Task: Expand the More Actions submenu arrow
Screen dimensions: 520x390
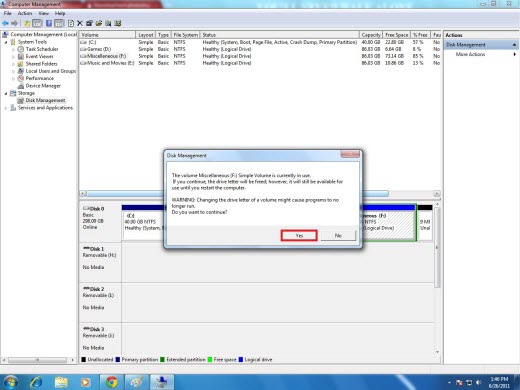Action: 515,54
